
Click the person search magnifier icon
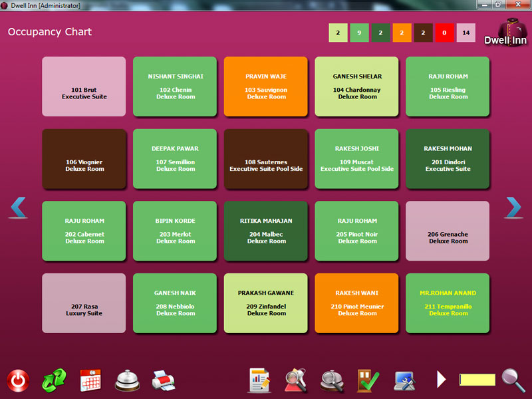(x=296, y=380)
